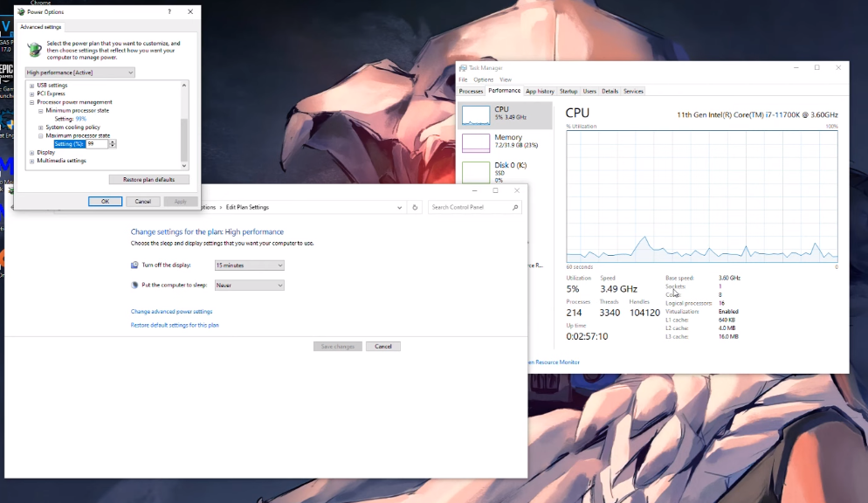The image size is (868, 503).
Task: Select the Memory graph thumbnail in sidebar
Action: coord(476,142)
